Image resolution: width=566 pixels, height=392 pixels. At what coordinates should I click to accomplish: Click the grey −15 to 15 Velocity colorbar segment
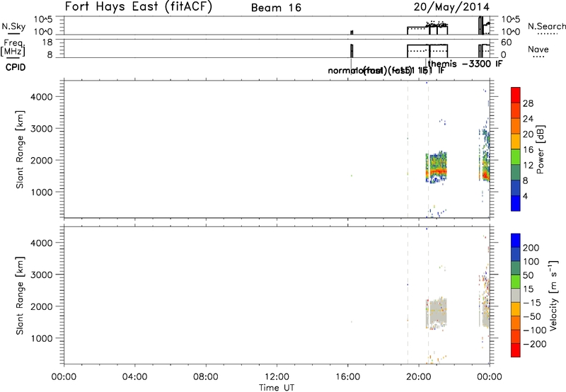[x=516, y=295]
